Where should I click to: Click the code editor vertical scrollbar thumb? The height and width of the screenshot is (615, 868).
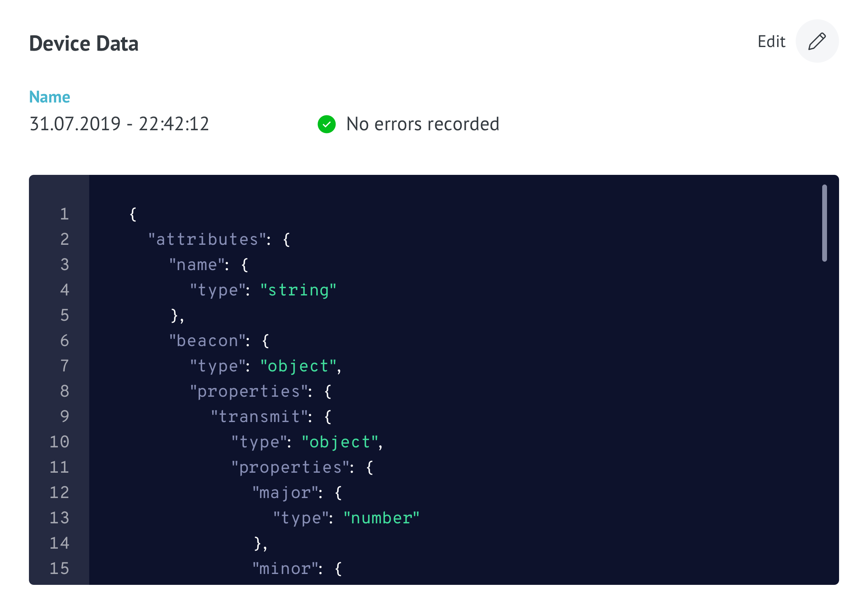pos(824,223)
